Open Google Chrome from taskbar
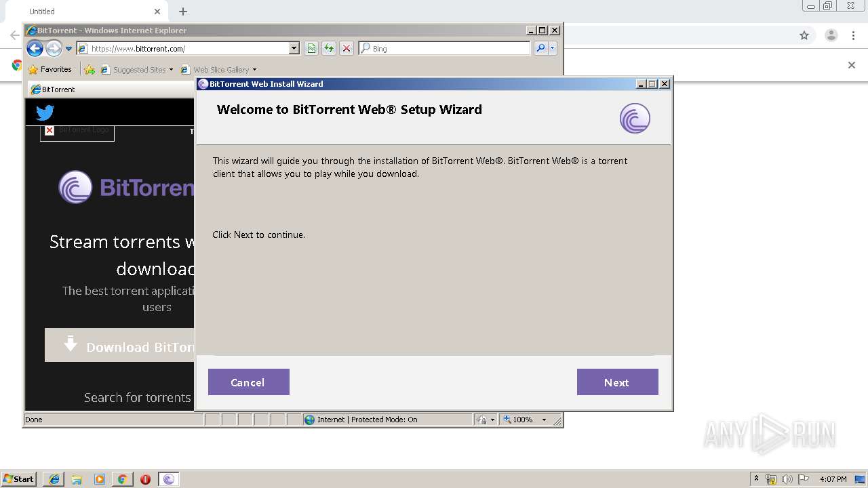 [122, 479]
